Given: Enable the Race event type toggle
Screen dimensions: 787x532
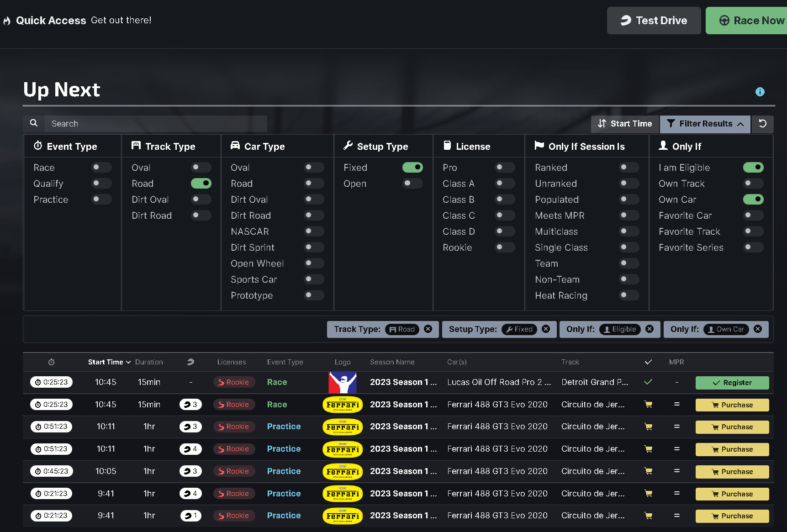Looking at the screenshot, I should pos(101,167).
